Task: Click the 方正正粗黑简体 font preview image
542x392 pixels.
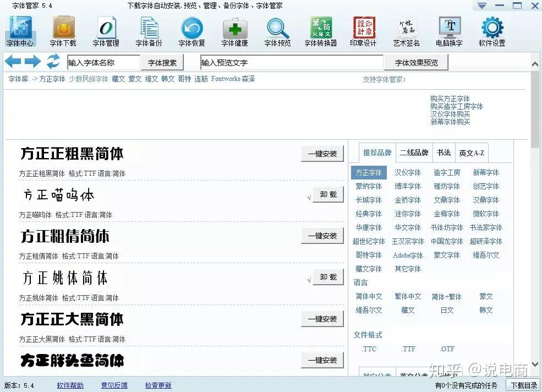Action: 72,154
